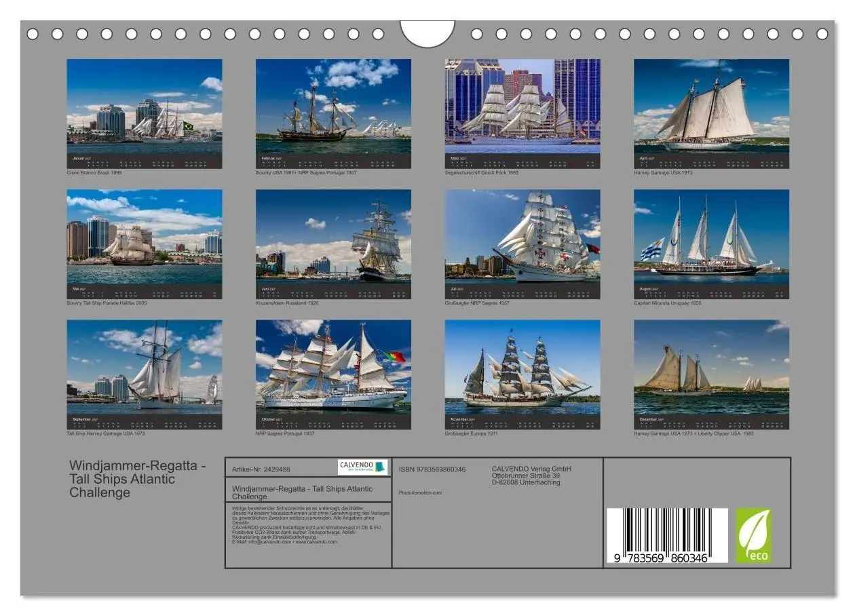Click caption 'Segelschulschiff Gorch Fock 1958'

pos(481,173)
